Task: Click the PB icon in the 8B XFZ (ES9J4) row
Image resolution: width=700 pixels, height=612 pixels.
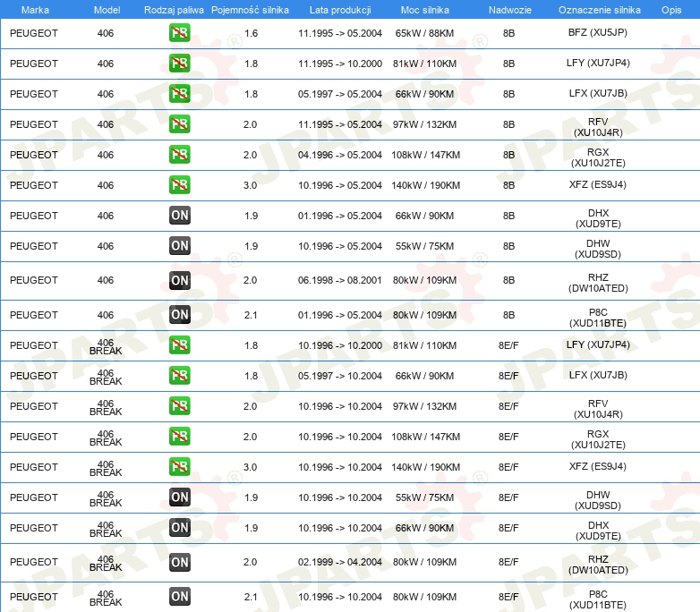Action: pyautogui.click(x=179, y=185)
